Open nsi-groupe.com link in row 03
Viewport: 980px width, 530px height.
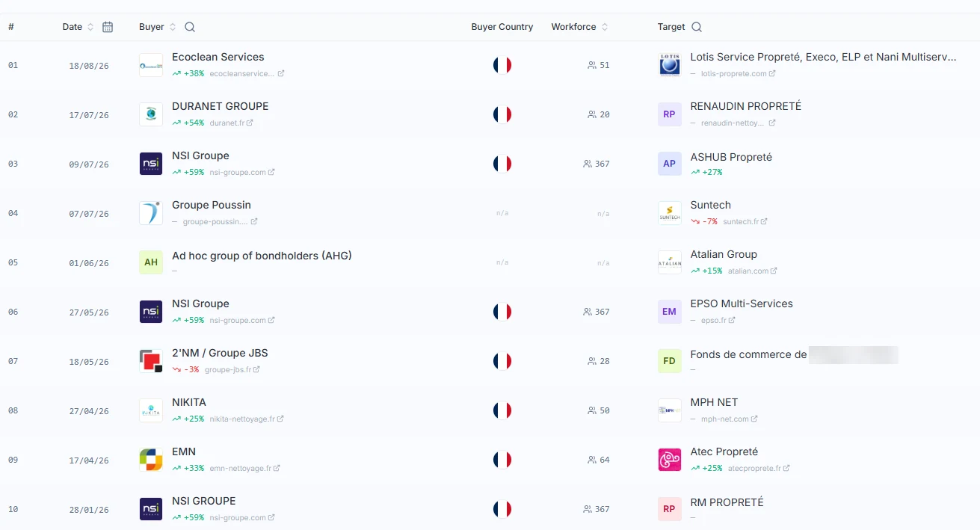coord(242,173)
